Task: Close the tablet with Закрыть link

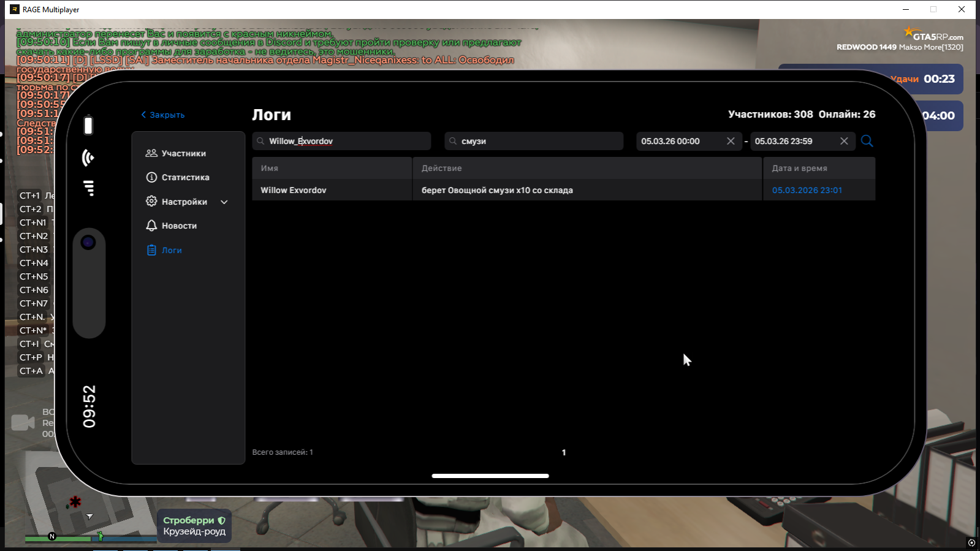Action: pos(163,115)
